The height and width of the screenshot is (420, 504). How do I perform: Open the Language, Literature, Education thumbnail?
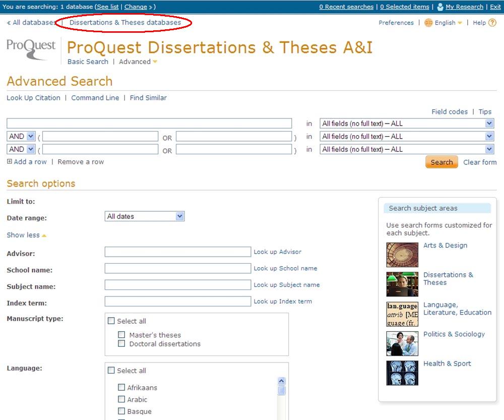click(x=402, y=314)
